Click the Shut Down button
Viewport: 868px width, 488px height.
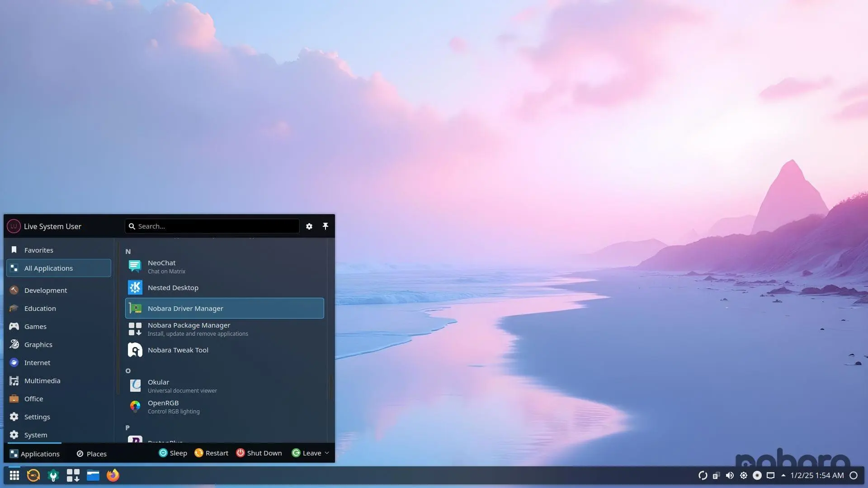259,453
